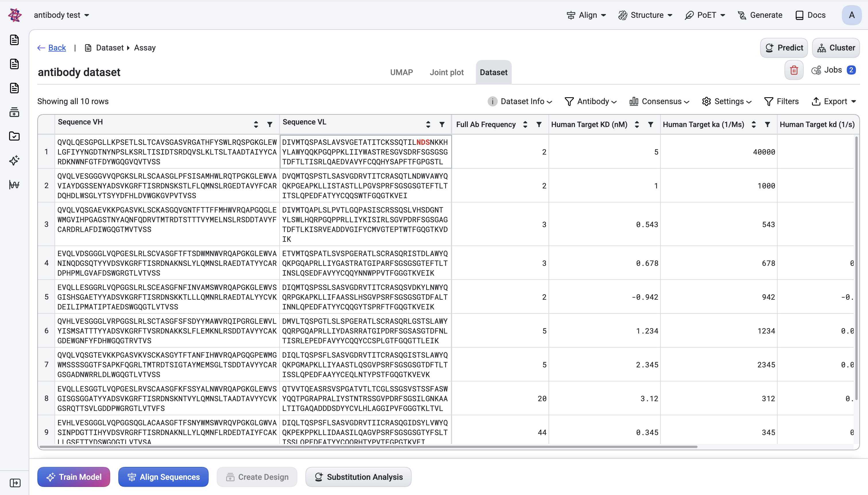Viewport: 868px width, 495px height.
Task: Click Full Ab Frequency value 44 in row 9
Action: [542, 432]
